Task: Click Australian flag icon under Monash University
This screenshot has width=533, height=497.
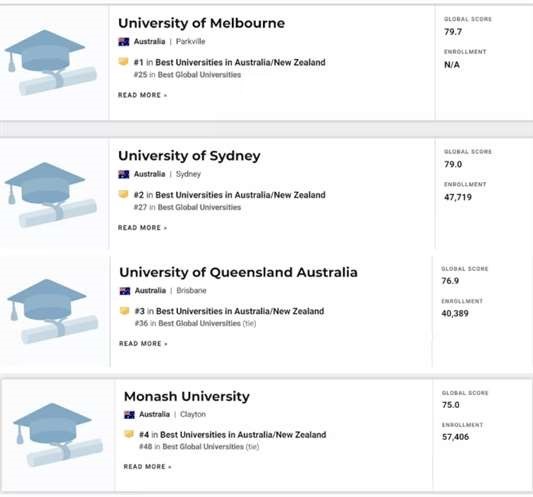Action: 129,415
